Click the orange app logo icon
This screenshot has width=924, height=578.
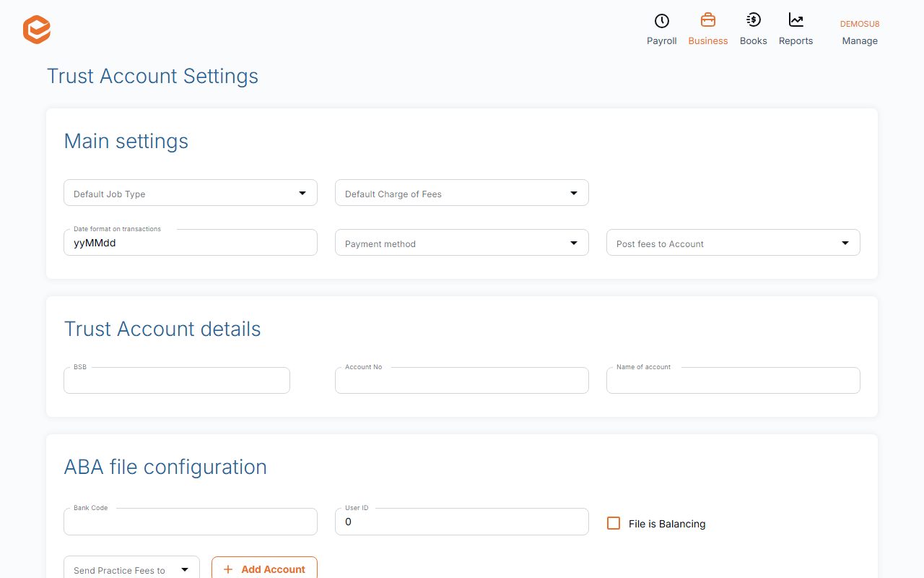pyautogui.click(x=37, y=30)
